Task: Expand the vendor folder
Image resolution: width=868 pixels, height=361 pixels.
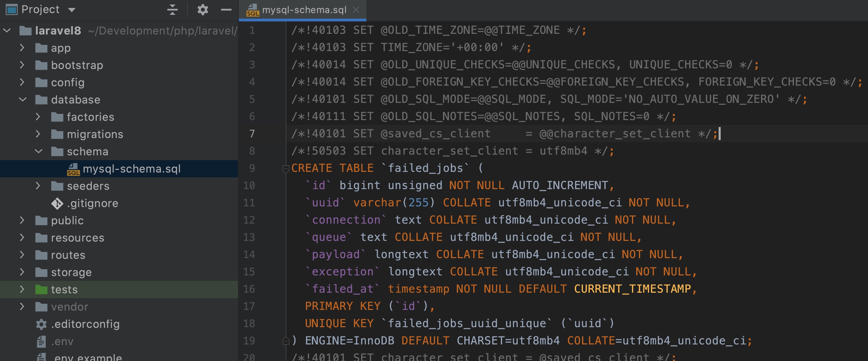Action: coord(22,306)
